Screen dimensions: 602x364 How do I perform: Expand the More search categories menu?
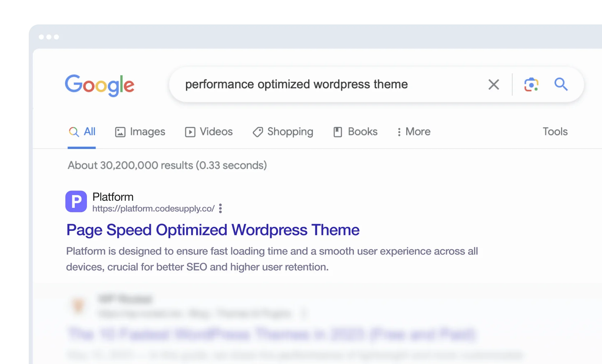[x=413, y=132]
